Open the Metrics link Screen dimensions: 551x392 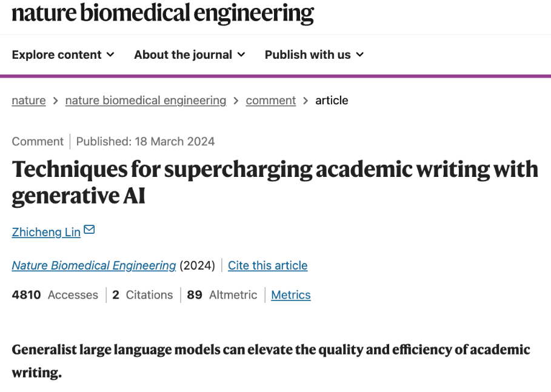coord(291,295)
